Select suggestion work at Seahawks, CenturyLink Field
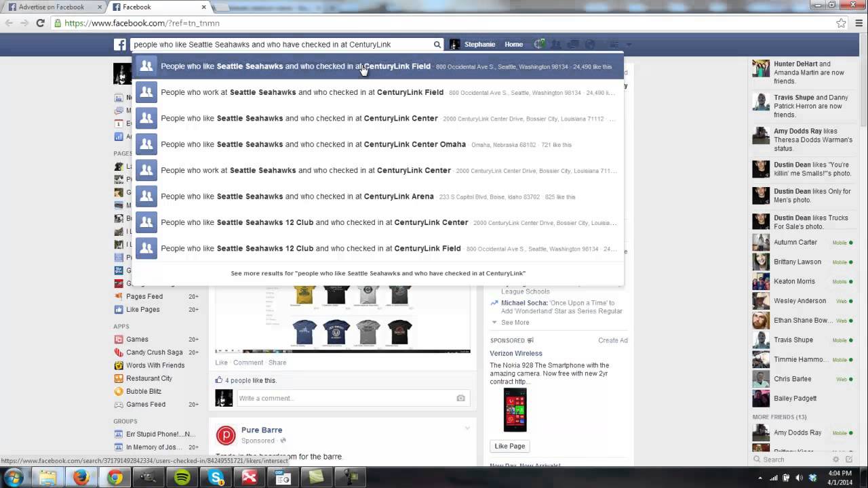 click(378, 92)
